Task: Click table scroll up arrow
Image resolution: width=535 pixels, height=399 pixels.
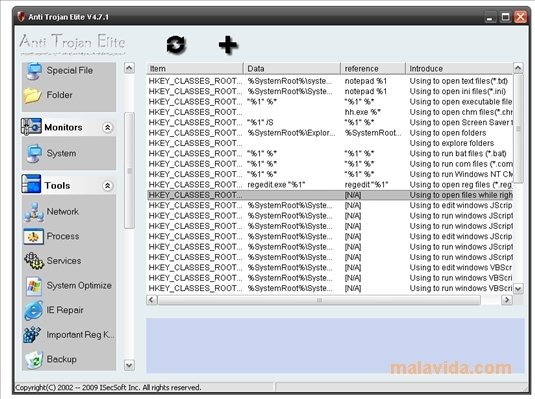Action: click(x=518, y=68)
